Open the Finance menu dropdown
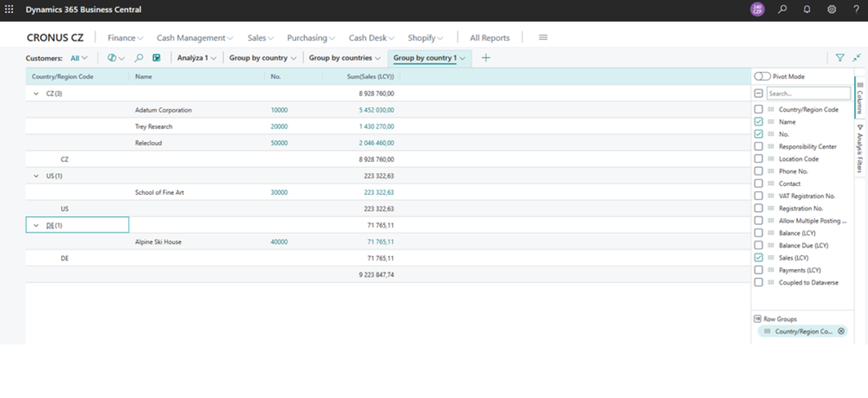 point(126,38)
